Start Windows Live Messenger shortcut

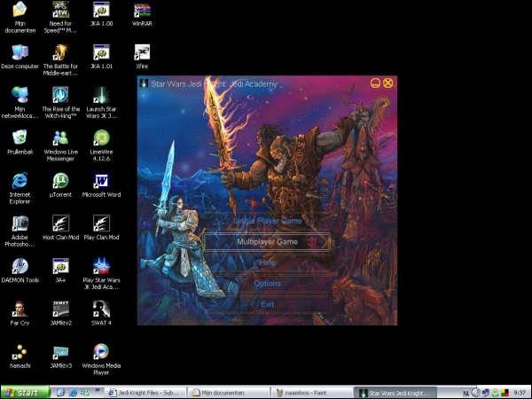click(60, 137)
